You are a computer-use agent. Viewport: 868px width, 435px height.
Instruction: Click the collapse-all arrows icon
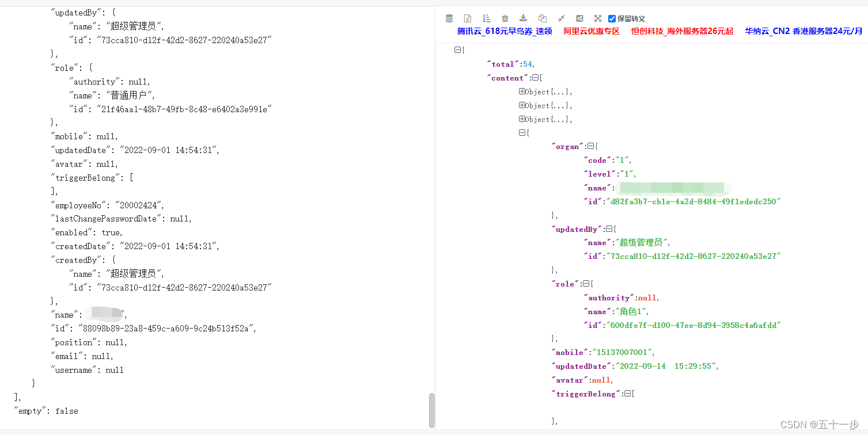tap(561, 18)
